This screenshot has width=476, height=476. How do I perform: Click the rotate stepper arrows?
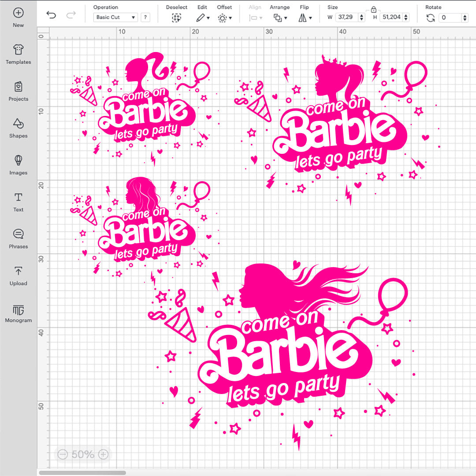coord(465,18)
